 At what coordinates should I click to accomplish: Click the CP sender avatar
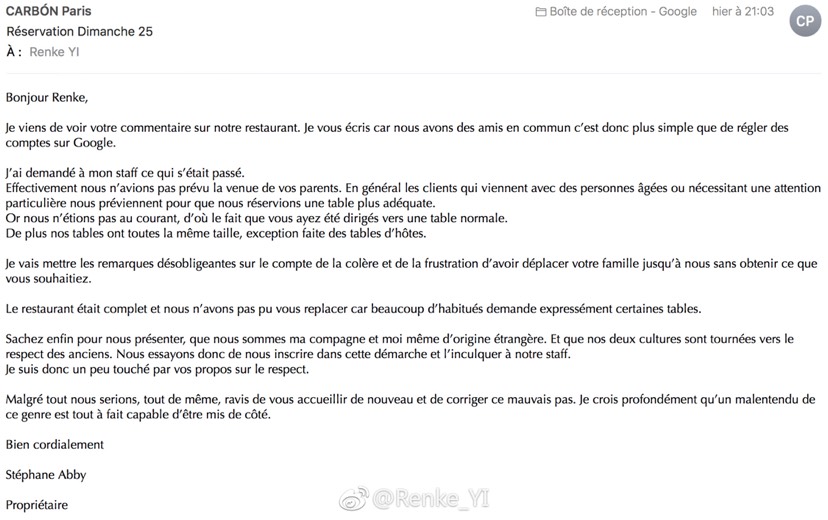coord(805,21)
